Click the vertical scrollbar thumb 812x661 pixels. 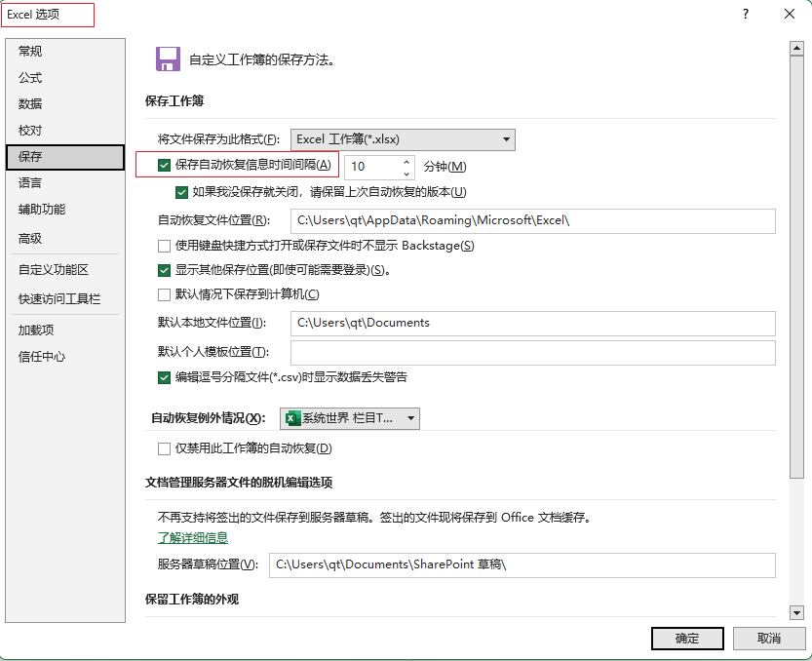[796, 267]
